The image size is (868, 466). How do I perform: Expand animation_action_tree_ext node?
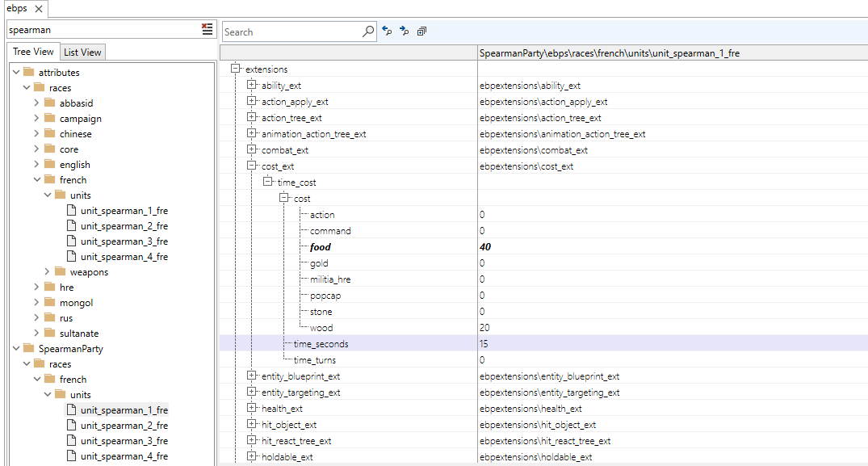(252, 132)
